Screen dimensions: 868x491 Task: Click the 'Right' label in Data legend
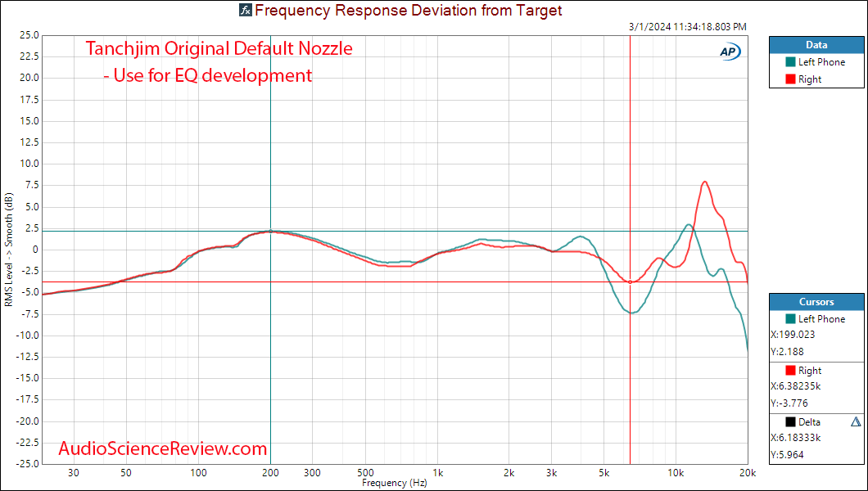click(809, 79)
